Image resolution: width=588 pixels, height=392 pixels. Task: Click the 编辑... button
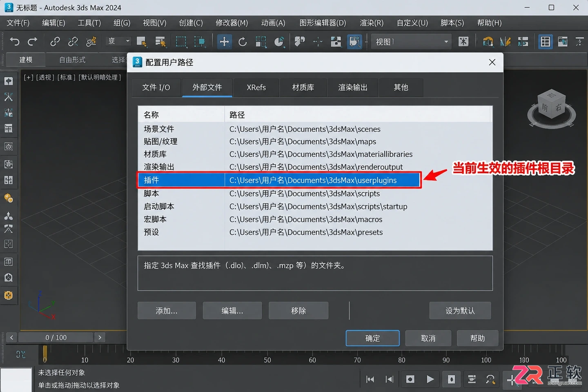(232, 311)
